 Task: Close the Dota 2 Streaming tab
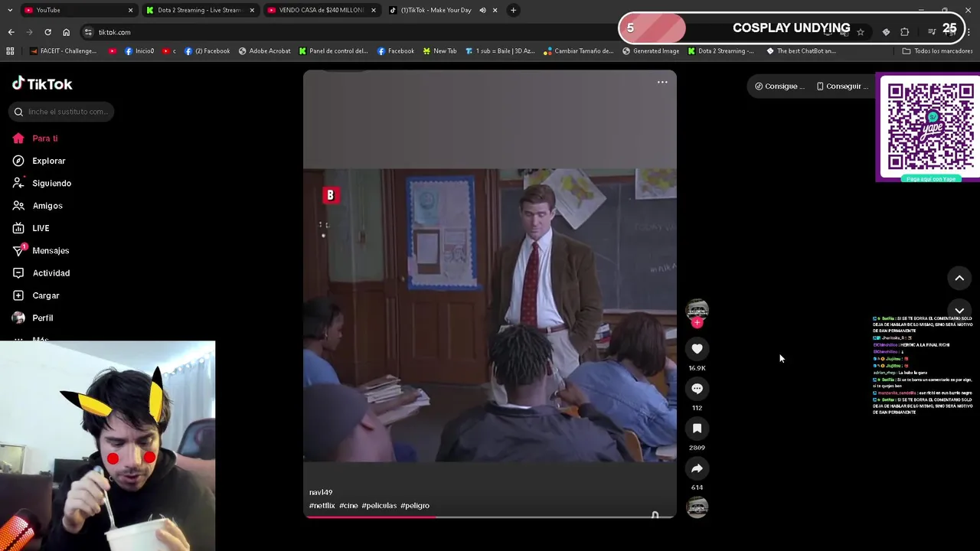pyautogui.click(x=252, y=10)
